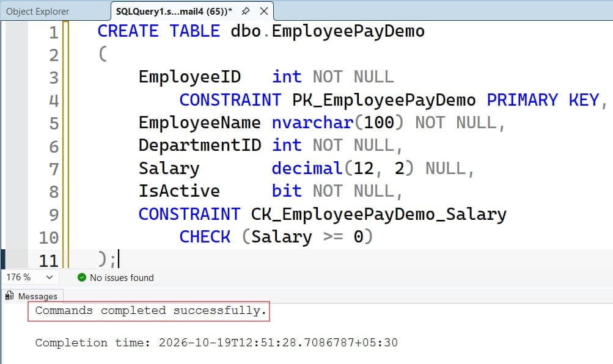
Task: Place cursor after the closing ');' on line 11
Action: (118, 260)
